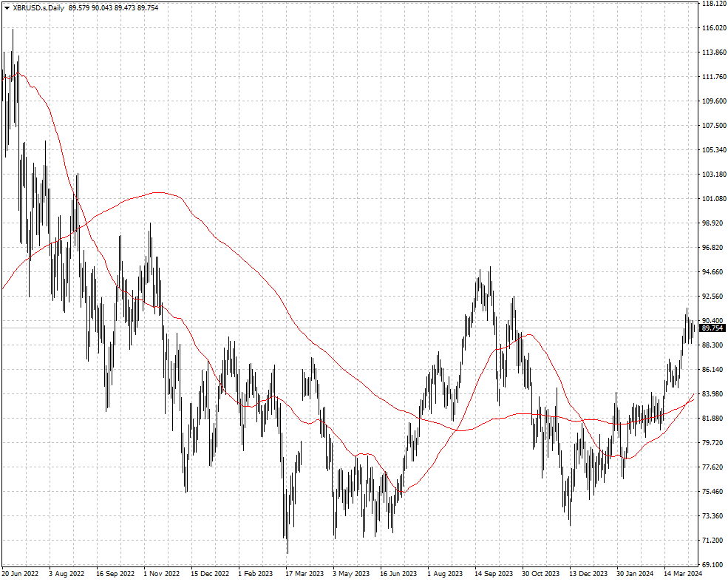Viewport: 728px width, 582px height.
Task: Select the date label 20 Jun 2022
Action: click(x=20, y=573)
